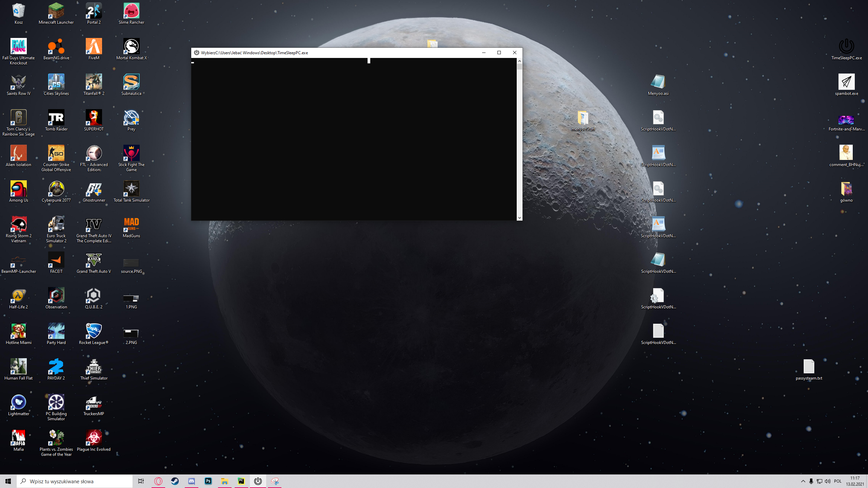Open PyCharm from the taskbar
Image resolution: width=868 pixels, height=488 pixels.
pos(241,481)
